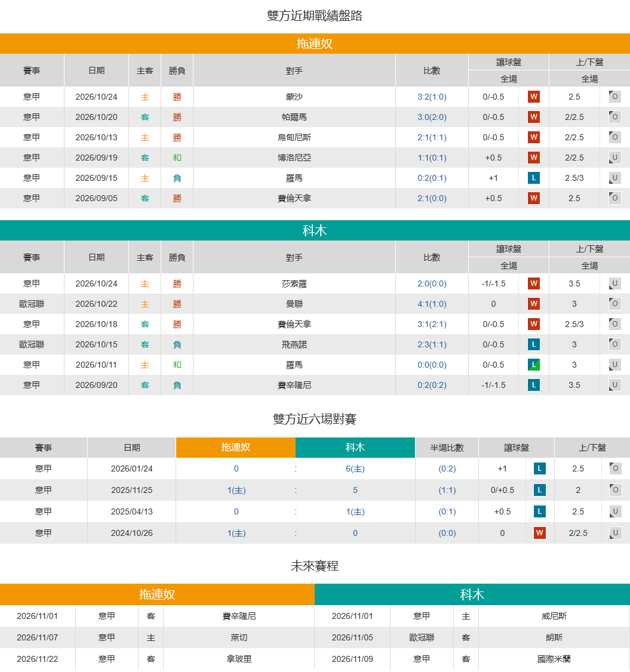Open the 2:3(1:1) score link
Image resolution: width=630 pixels, height=672 pixels.
pyautogui.click(x=432, y=344)
